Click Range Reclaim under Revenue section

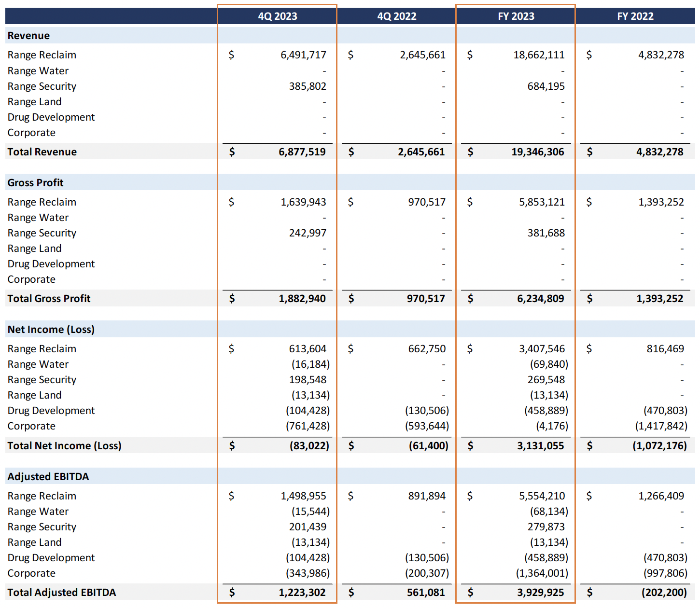42,55
